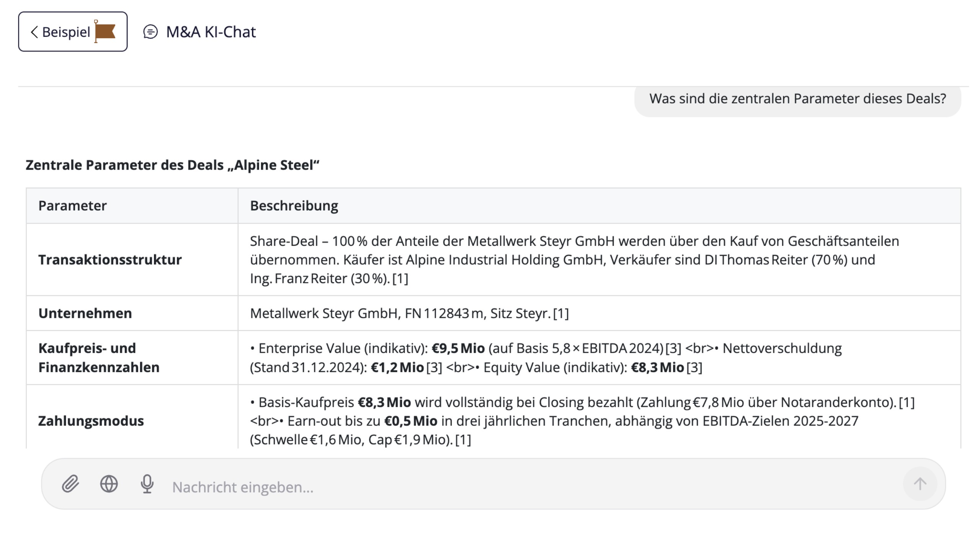Viewport: 980px width, 543px height.
Task: Click the chat bubble icon beside M&A KI-Chat
Action: [150, 32]
